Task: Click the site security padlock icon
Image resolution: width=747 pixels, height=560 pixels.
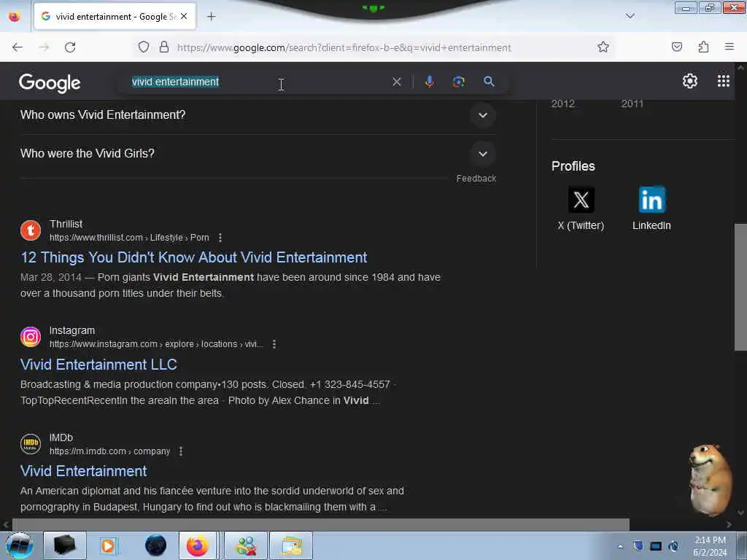Action: tap(164, 47)
